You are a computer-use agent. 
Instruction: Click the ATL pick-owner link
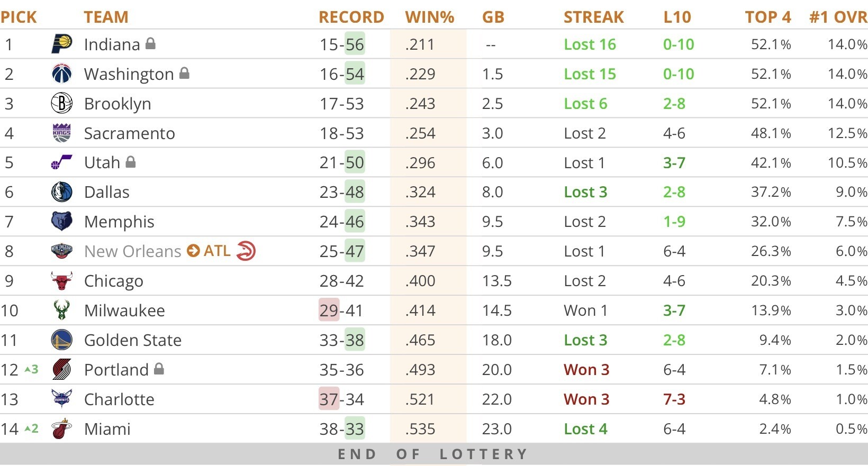pyautogui.click(x=217, y=251)
